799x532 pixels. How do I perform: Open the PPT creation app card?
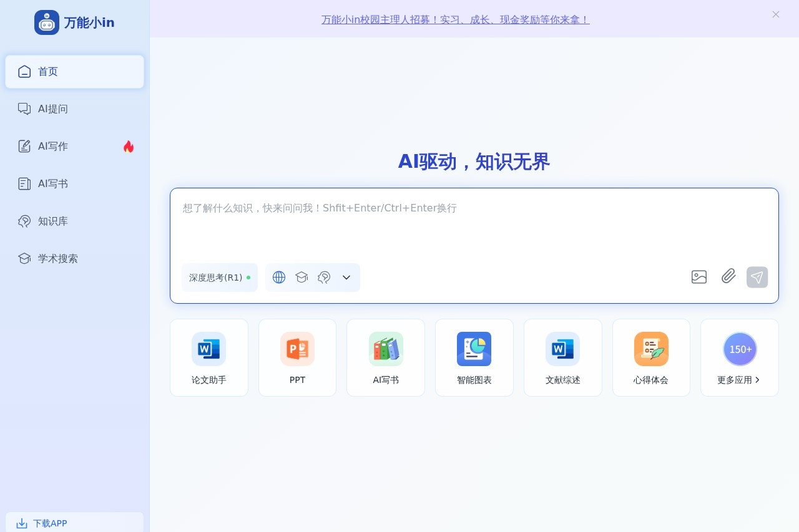click(297, 357)
